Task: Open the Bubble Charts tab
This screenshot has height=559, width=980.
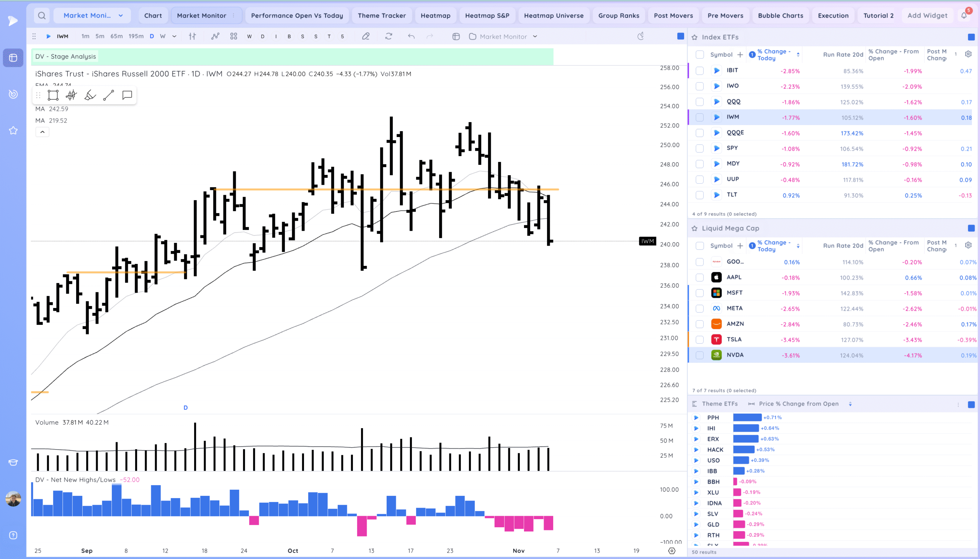Action: tap(780, 15)
